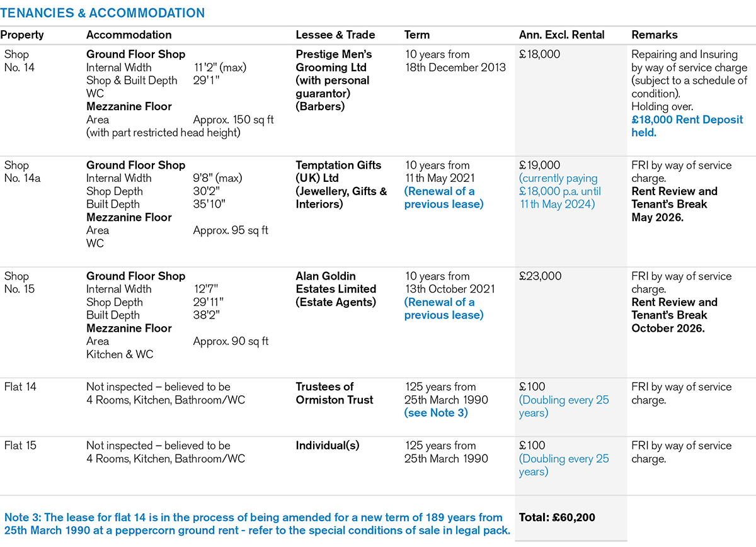Viewport: 756px width, 547px height.
Task: Click the Remarks column header
Action: tap(654, 35)
